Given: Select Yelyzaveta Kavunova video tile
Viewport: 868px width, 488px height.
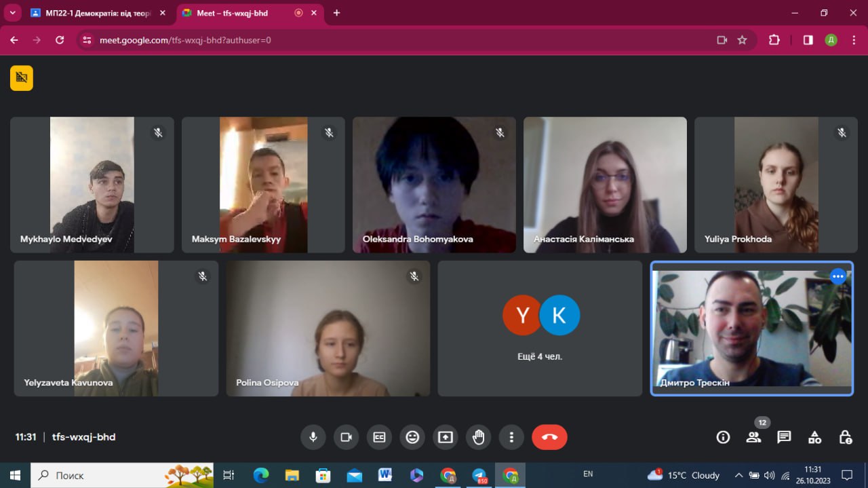Looking at the screenshot, I should (x=116, y=329).
